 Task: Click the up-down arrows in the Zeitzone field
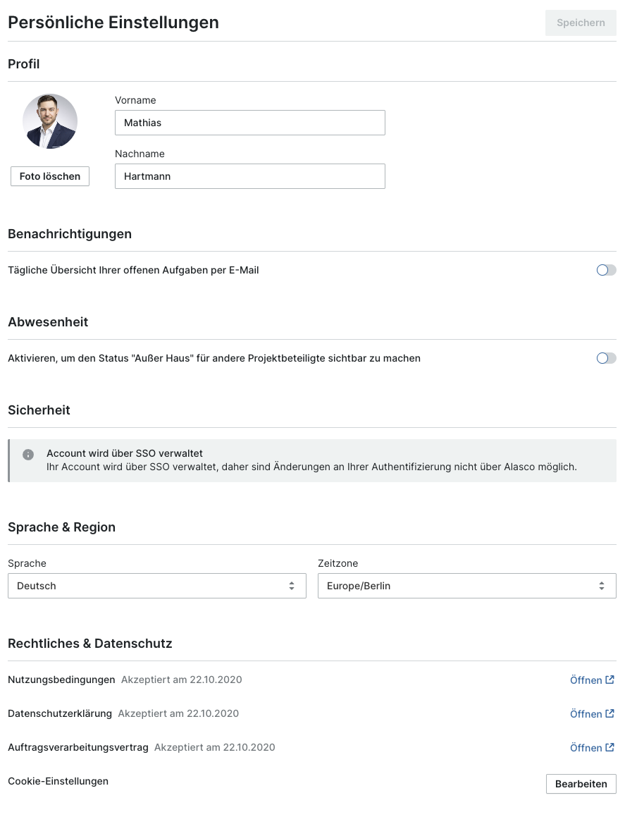(x=601, y=586)
